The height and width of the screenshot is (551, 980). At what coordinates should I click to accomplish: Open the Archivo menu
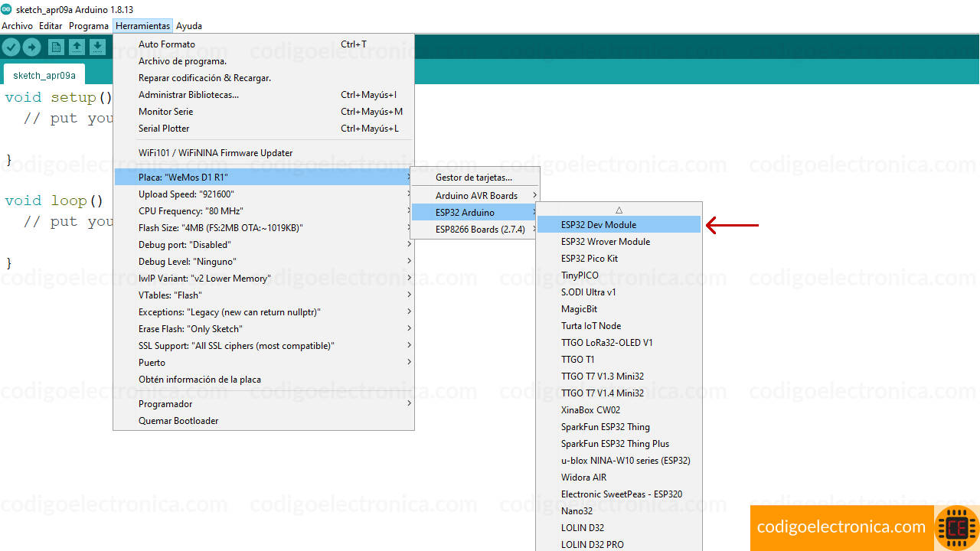[x=17, y=26]
